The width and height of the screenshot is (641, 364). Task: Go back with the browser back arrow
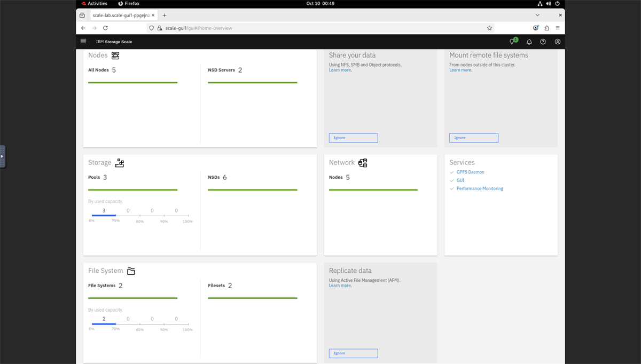click(83, 28)
